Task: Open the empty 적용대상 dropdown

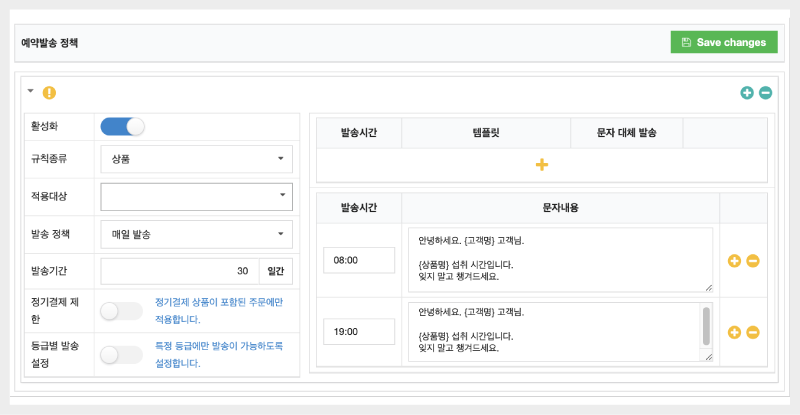Action: point(196,196)
